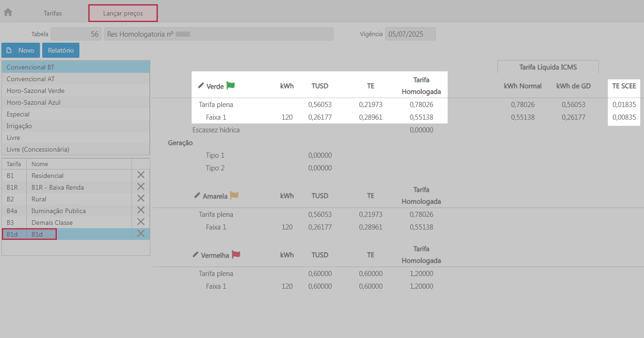644x338 pixels.
Task: Remove the selected B1d tariff row
Action: (x=140, y=234)
